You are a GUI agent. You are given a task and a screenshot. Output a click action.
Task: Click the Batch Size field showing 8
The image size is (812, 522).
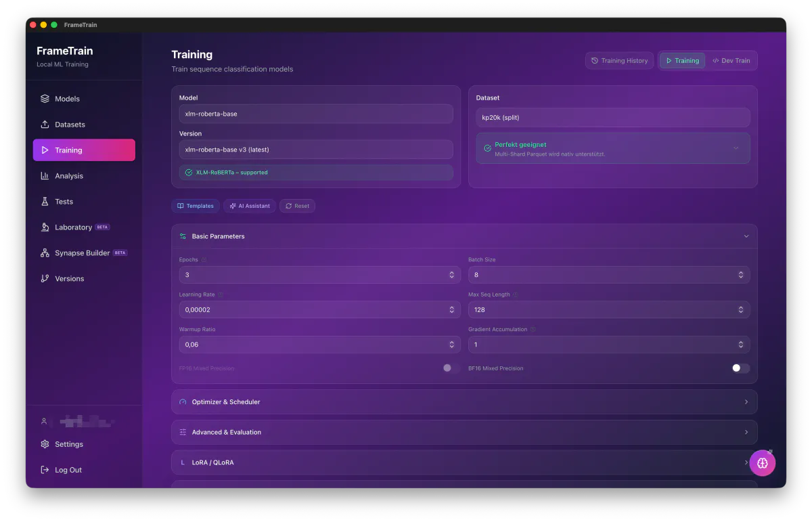click(609, 275)
